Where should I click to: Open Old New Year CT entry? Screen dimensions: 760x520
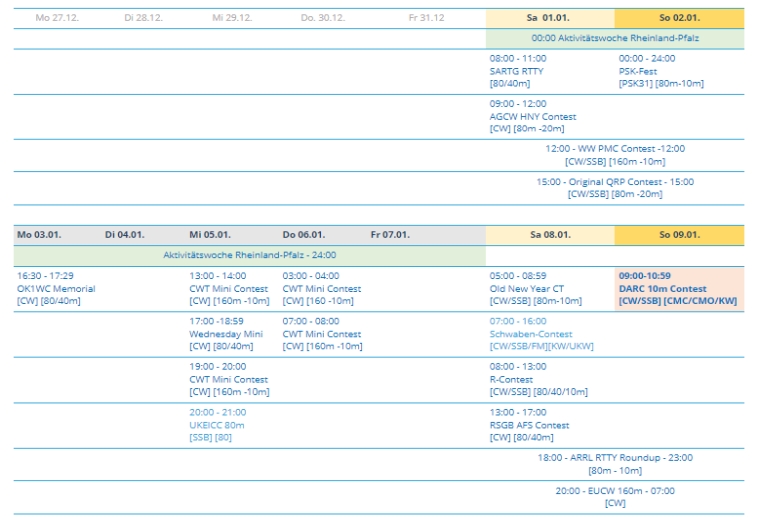536,288
